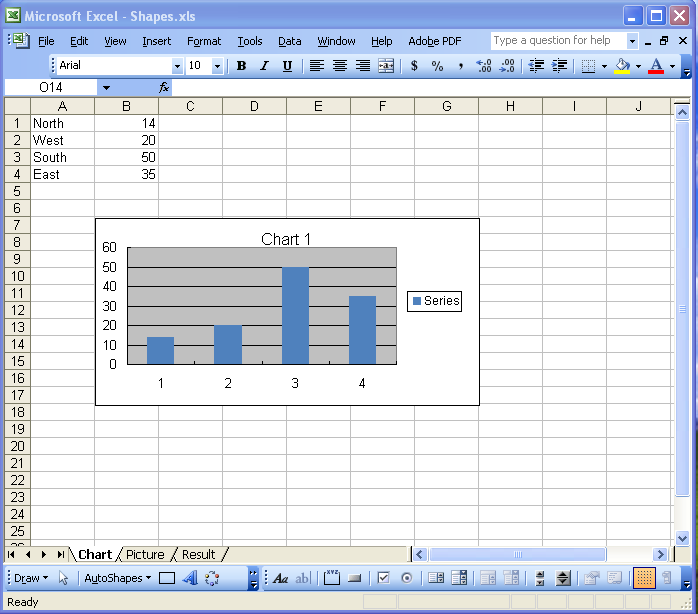Open the Insert menu
698x614 pixels.
coord(157,41)
